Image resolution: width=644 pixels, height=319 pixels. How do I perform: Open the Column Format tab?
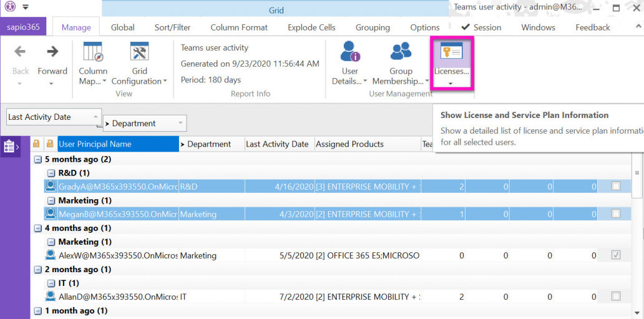(x=239, y=27)
